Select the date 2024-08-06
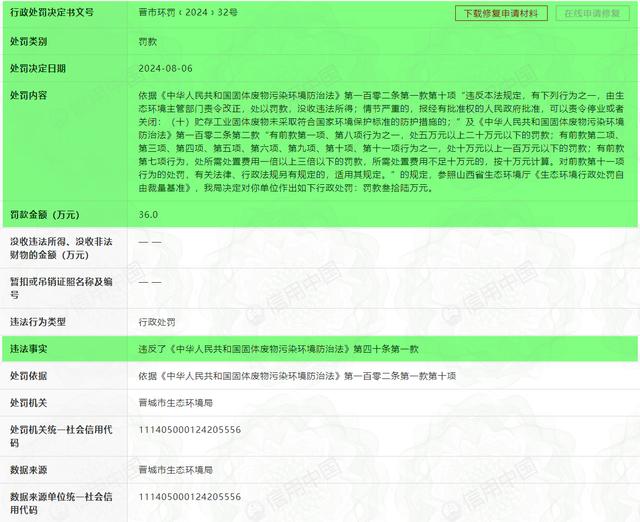The image size is (640, 522). (x=165, y=68)
